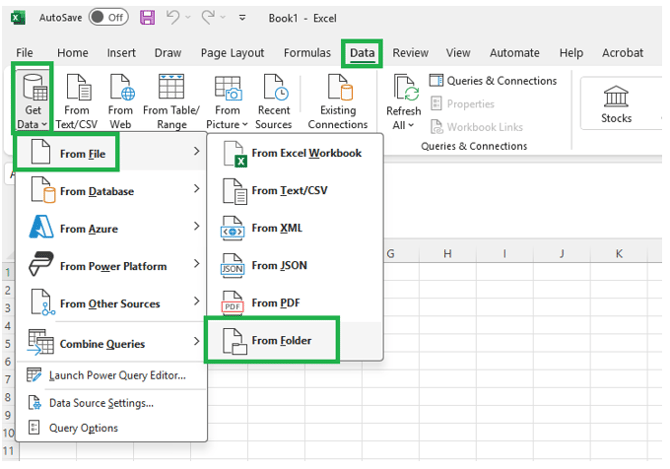Choose From Folder option

click(x=295, y=340)
